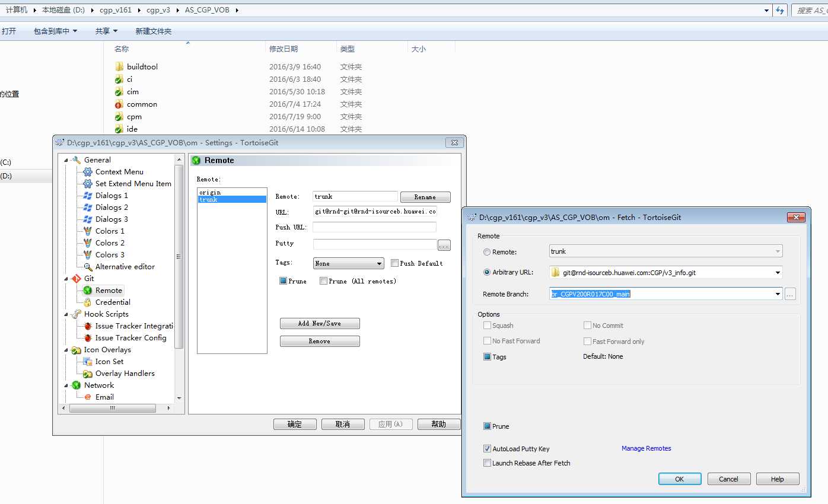
Task: Click the Issue Tracker Config bug icon
Action: pos(88,338)
